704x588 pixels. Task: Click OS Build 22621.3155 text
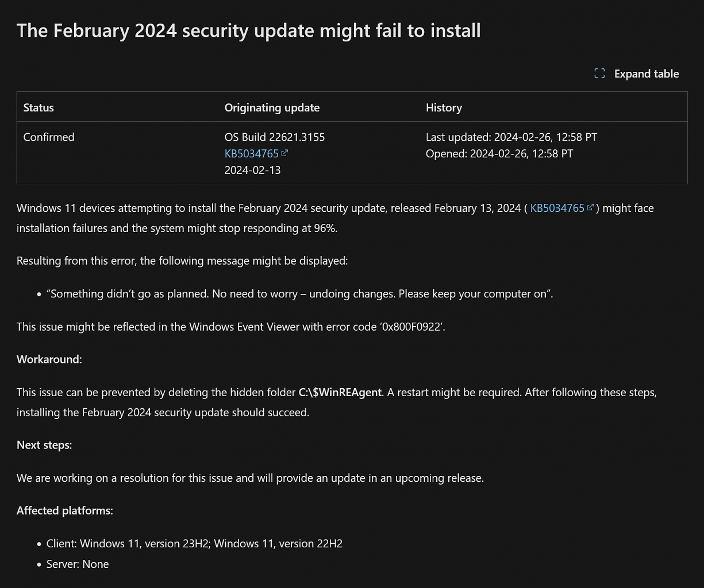coord(275,137)
